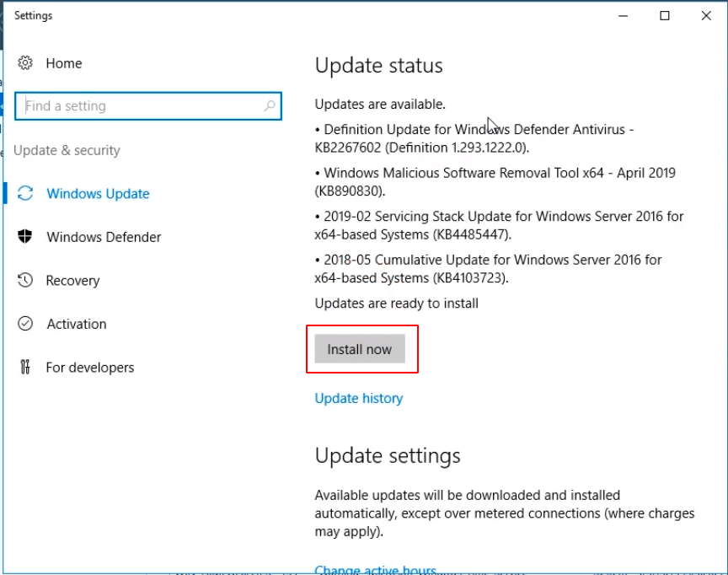Click the search magnifier icon

pyautogui.click(x=270, y=106)
